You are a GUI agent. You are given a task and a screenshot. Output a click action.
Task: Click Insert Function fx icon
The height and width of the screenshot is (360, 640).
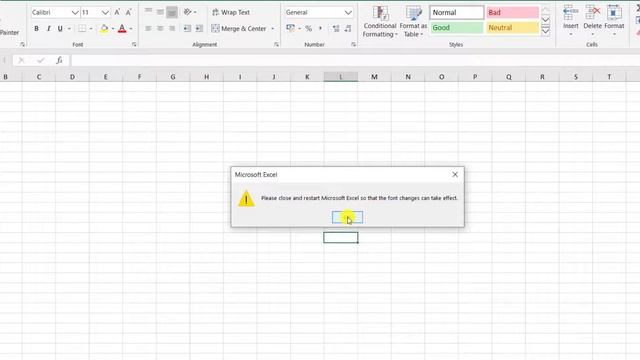(x=59, y=60)
